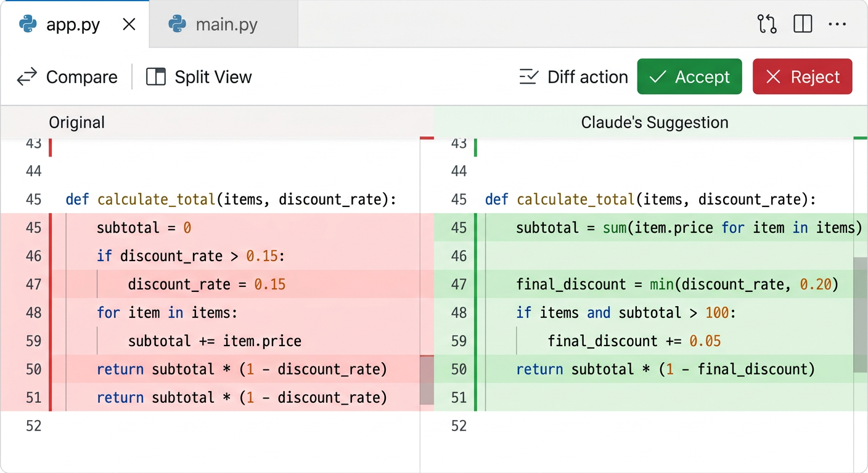Click the Compare arrows icon

point(27,77)
